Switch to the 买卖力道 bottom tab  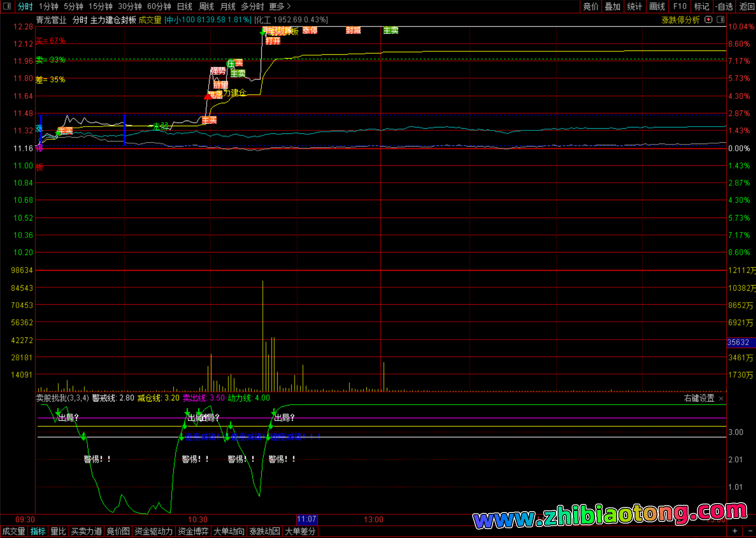(86, 531)
